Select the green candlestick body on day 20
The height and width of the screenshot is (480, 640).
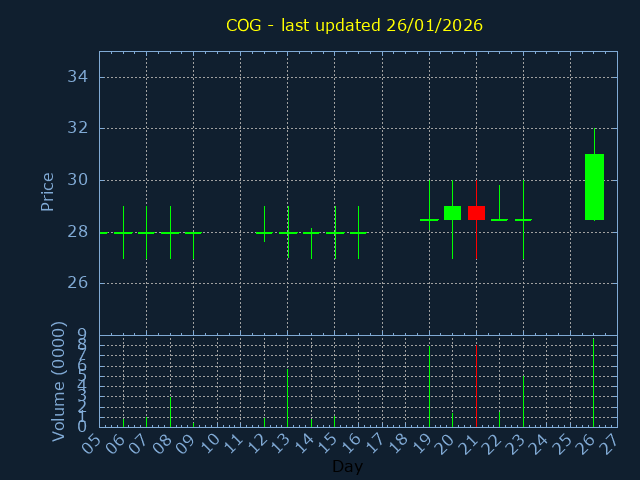coord(452,212)
